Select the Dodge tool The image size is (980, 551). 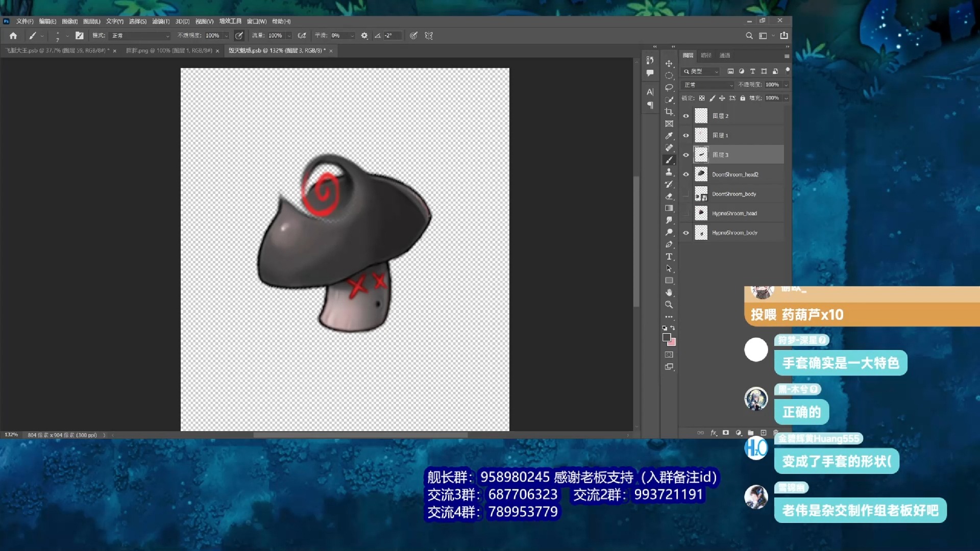point(669,233)
